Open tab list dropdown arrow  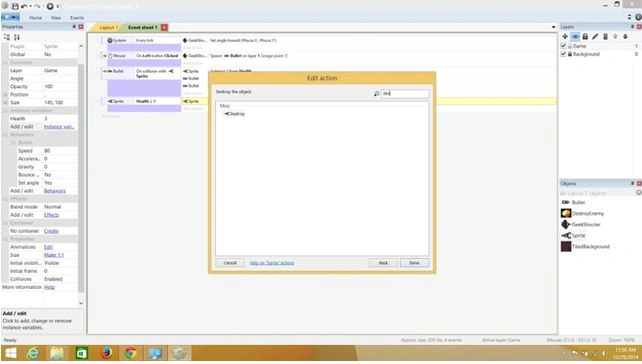point(554,27)
